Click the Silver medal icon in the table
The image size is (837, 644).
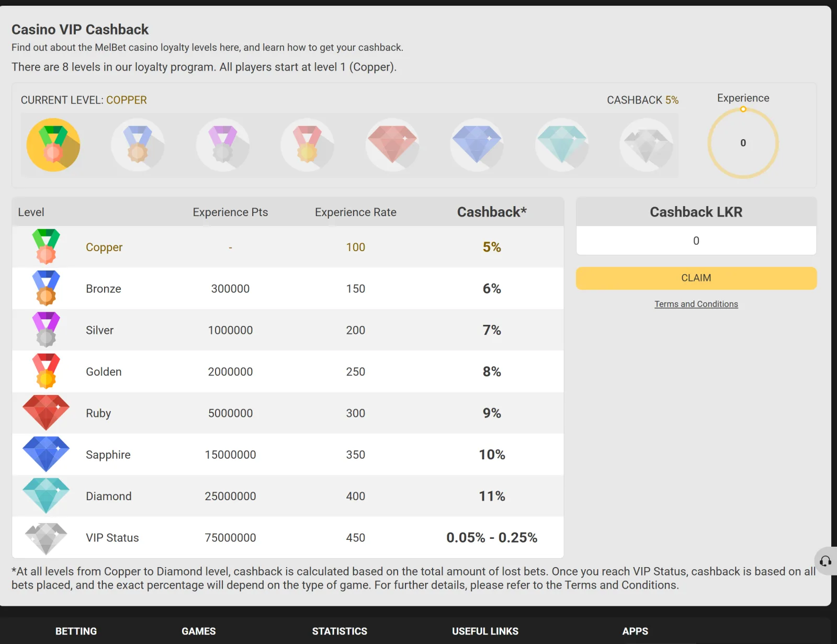coord(46,330)
